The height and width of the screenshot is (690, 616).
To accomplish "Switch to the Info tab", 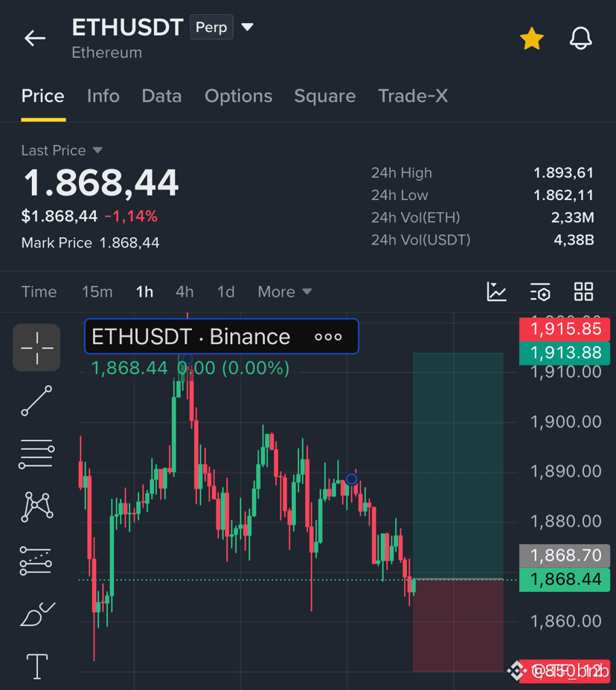I will [x=103, y=96].
